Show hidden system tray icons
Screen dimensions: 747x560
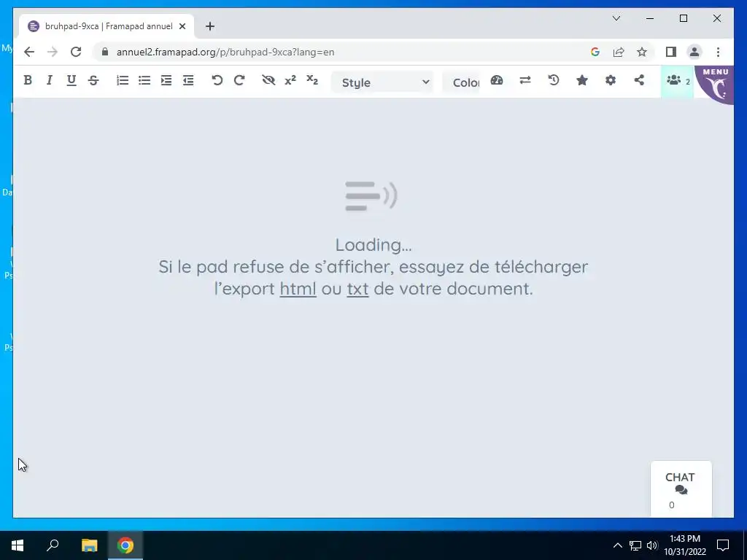point(617,545)
